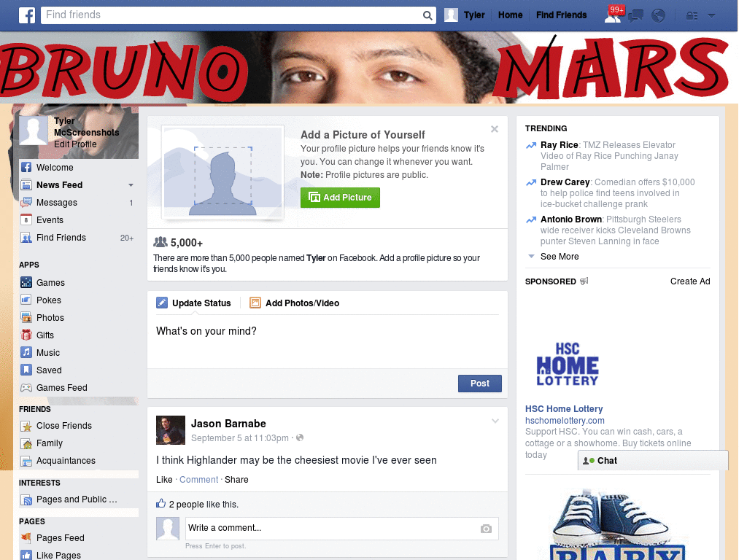This screenshot has height=560, width=747.
Task: Click the Tyler McScreenshots name
Action: 86,127
